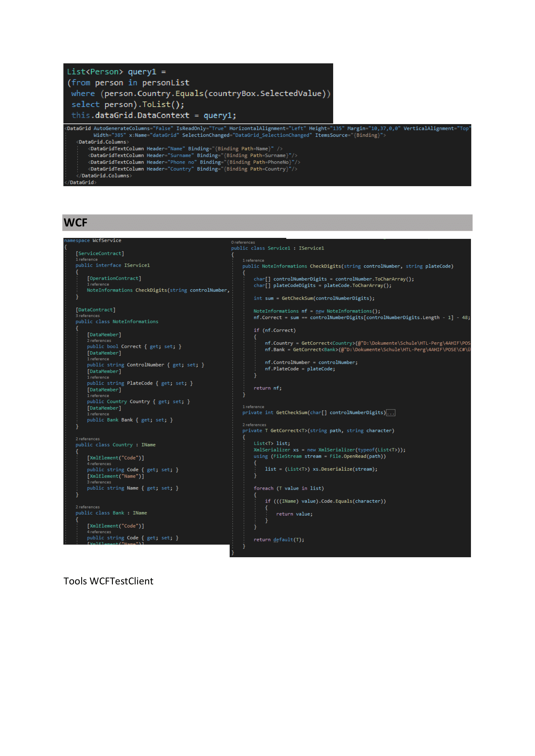Viewport: 535px width, 756px height.
Task: Click the 'List<Person> query1 =' code line
Action: coord(116,72)
